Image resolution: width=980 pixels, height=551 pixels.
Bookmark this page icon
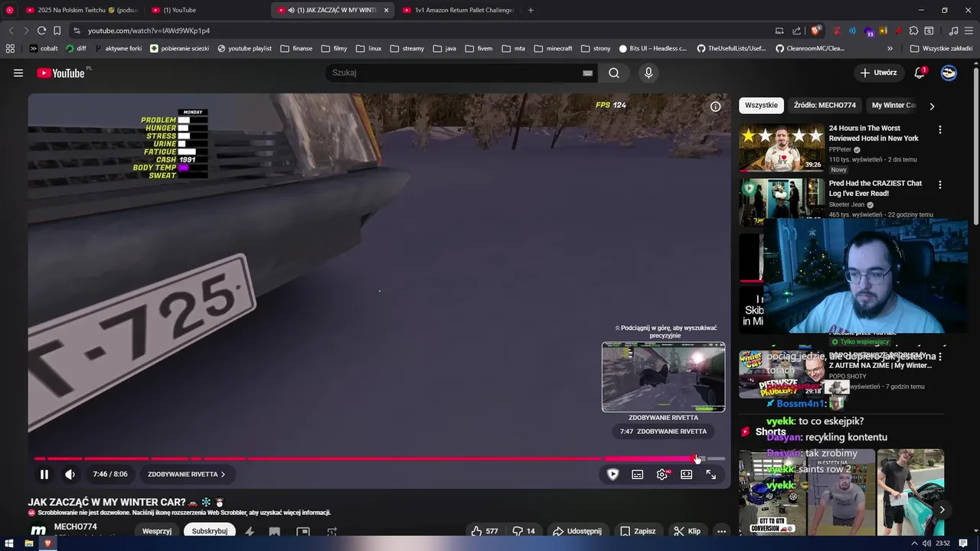tap(57, 31)
